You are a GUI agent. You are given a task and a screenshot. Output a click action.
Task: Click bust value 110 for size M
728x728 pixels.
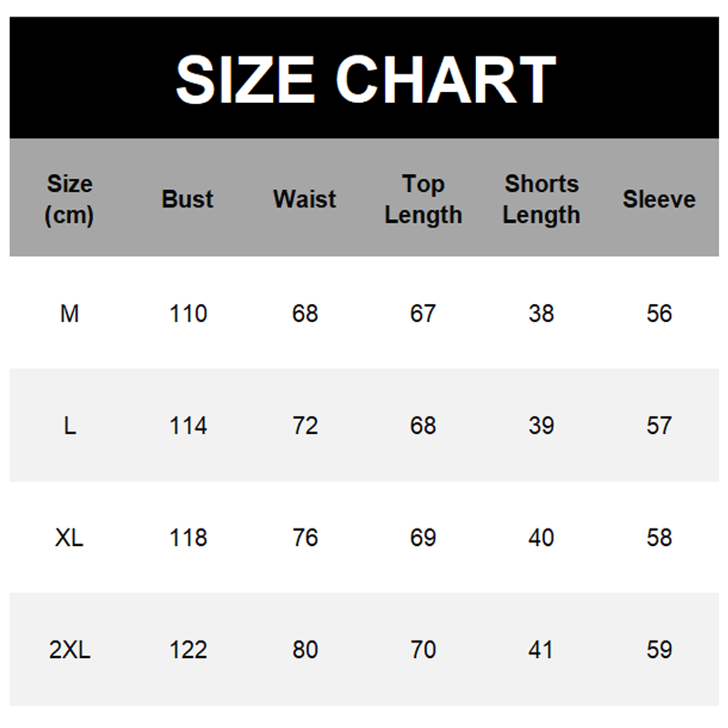point(188,314)
